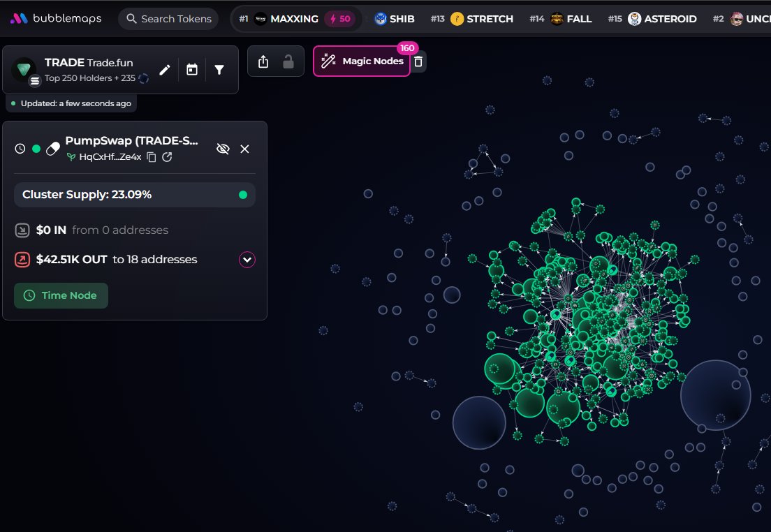Image resolution: width=771 pixels, height=532 pixels.
Task: Focus the Search Tokens field
Action: 168,19
